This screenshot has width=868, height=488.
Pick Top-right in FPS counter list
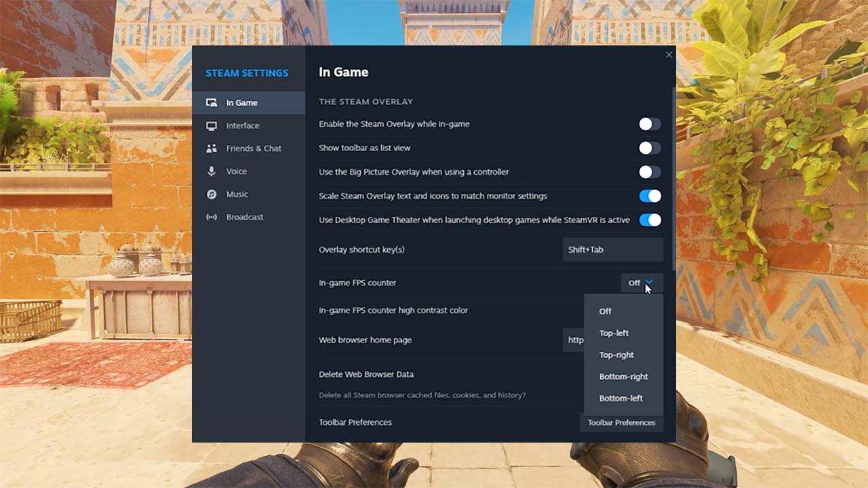pyautogui.click(x=616, y=354)
